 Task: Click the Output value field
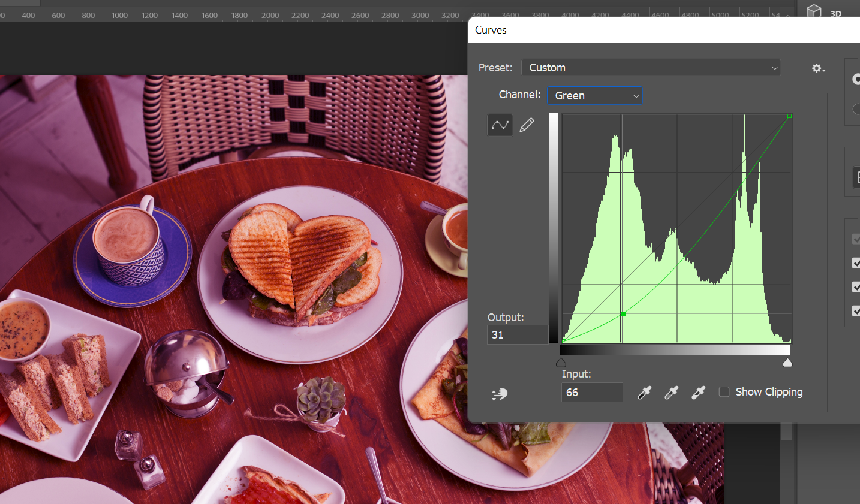[517, 335]
